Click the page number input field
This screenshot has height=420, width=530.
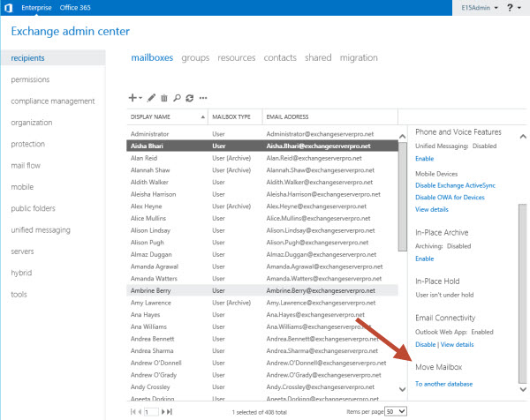click(x=151, y=411)
